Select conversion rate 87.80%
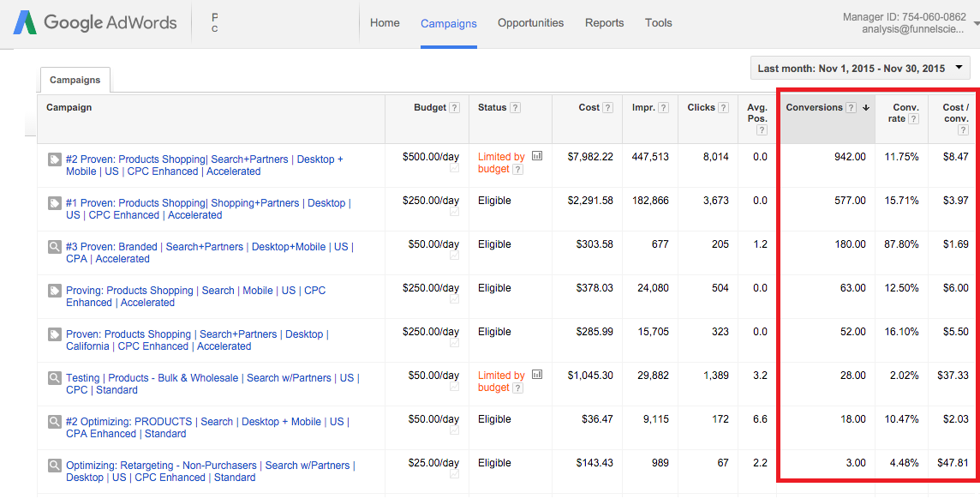 coord(901,244)
